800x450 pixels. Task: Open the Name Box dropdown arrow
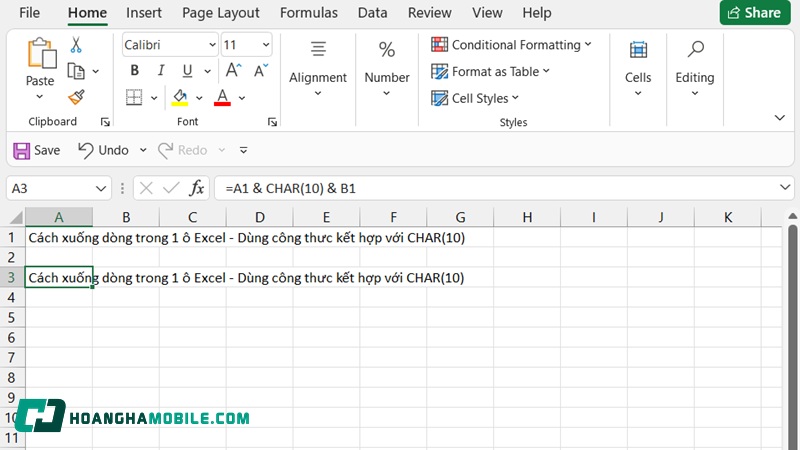pos(101,189)
